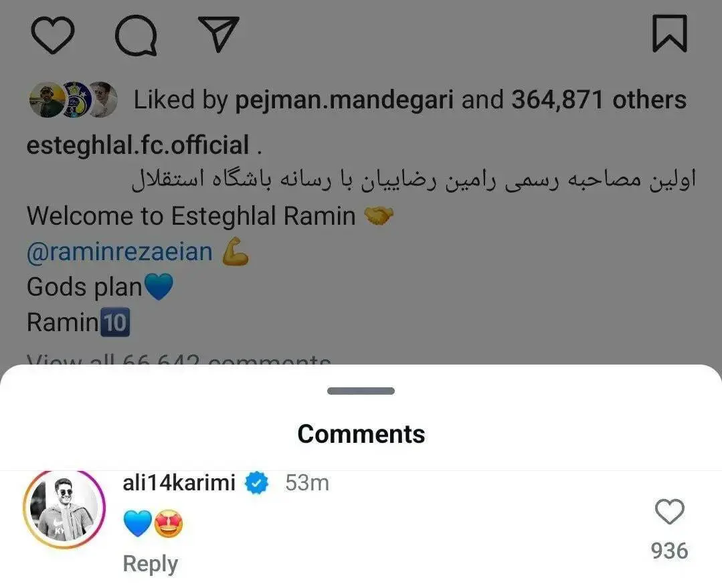Open the pejman.mandegari profile link
722x588 pixels.
345,100
